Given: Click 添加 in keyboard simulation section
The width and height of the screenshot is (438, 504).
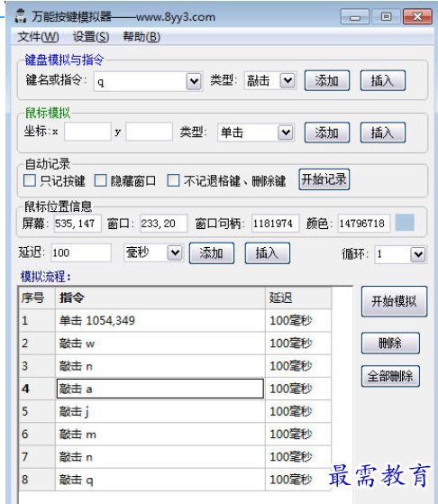Looking at the screenshot, I should 327,80.
